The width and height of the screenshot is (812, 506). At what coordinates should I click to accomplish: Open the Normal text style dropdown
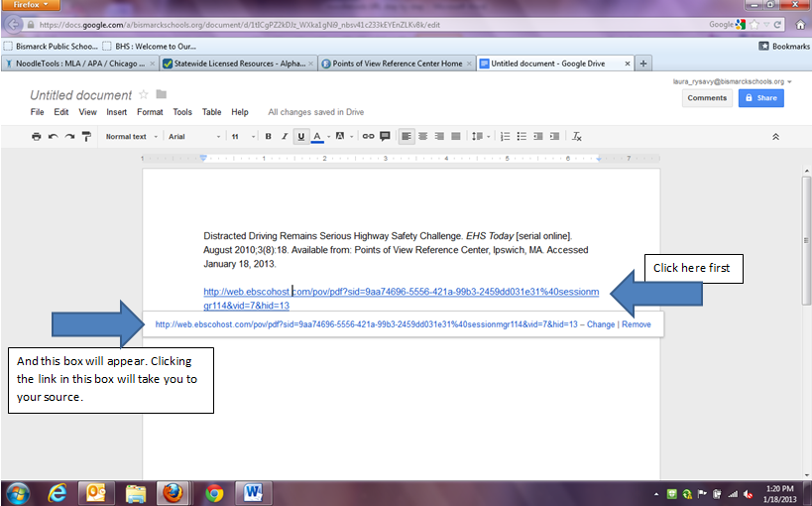[x=132, y=136]
